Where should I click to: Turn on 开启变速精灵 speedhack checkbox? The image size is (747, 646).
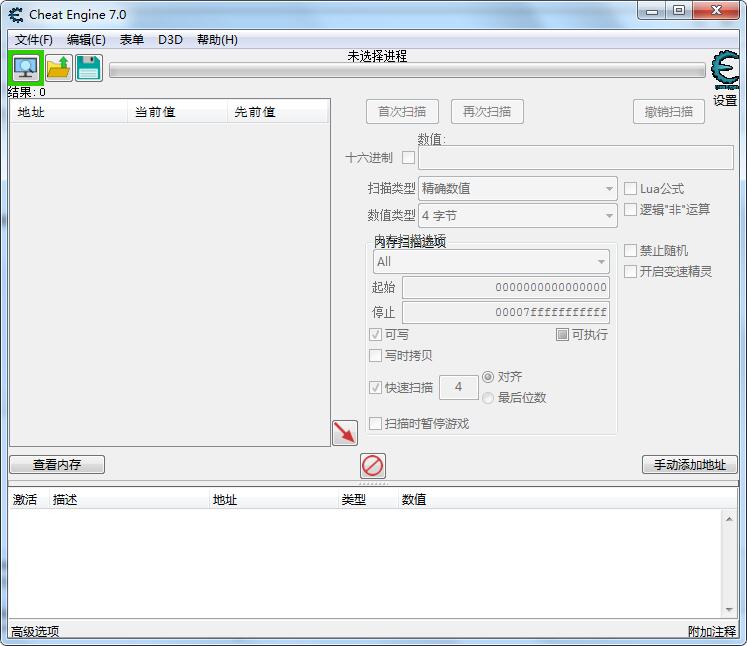[x=630, y=271]
